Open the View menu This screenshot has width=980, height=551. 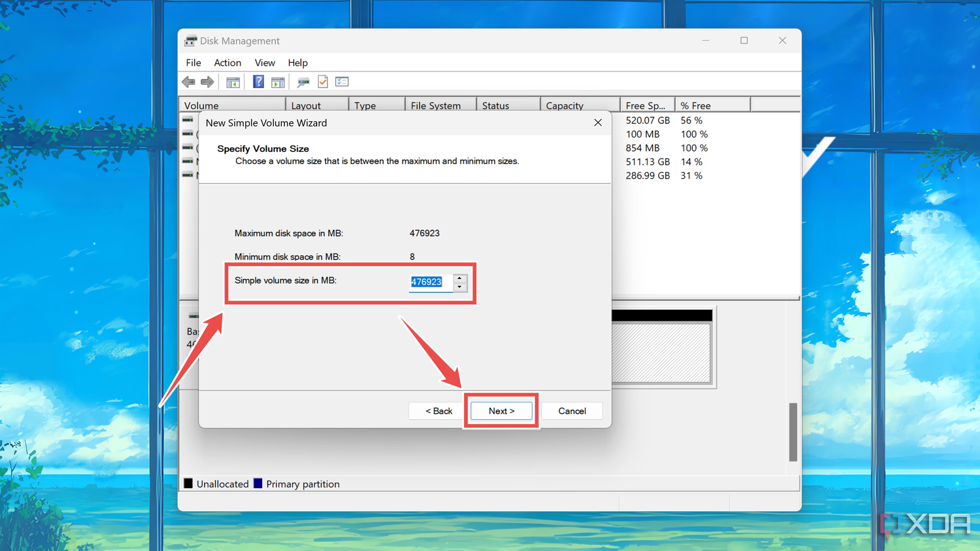(264, 63)
